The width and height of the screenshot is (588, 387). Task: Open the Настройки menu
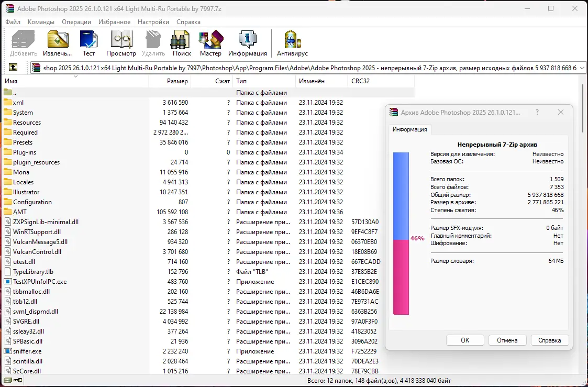pos(153,22)
